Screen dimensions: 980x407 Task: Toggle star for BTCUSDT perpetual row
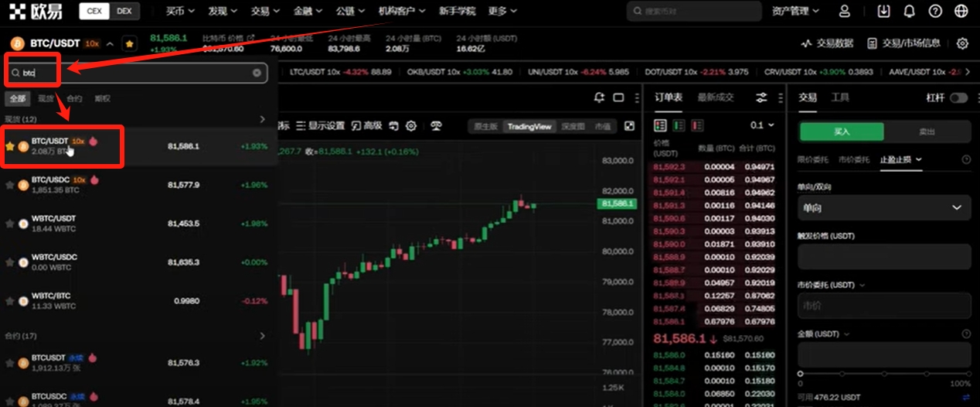(10, 363)
